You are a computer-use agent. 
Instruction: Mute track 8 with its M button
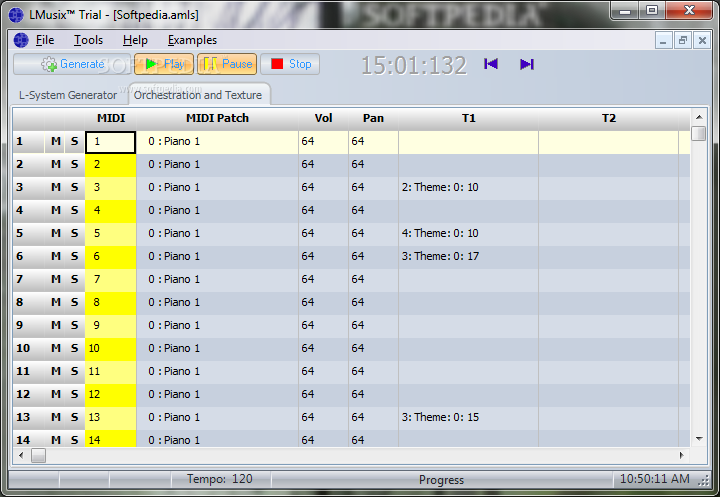pyautogui.click(x=56, y=302)
